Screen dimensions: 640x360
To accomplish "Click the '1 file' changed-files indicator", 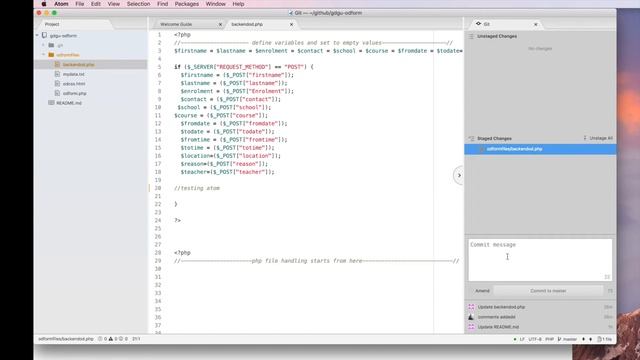I will click(x=605, y=339).
